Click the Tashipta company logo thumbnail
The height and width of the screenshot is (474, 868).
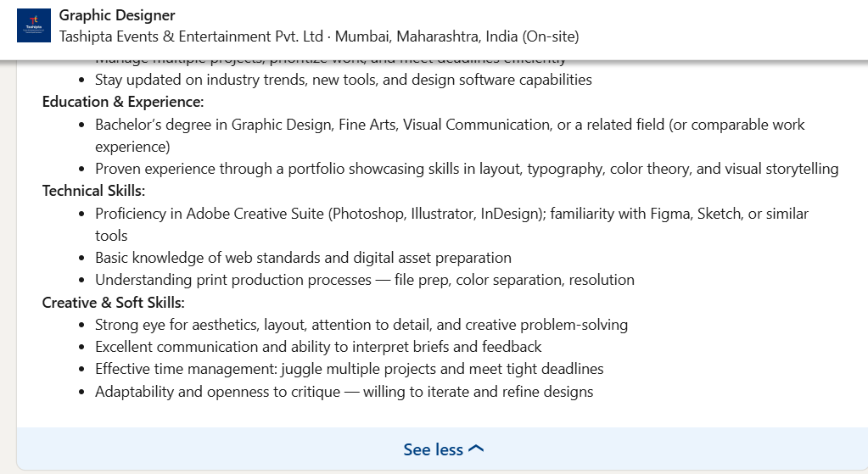coord(34,25)
